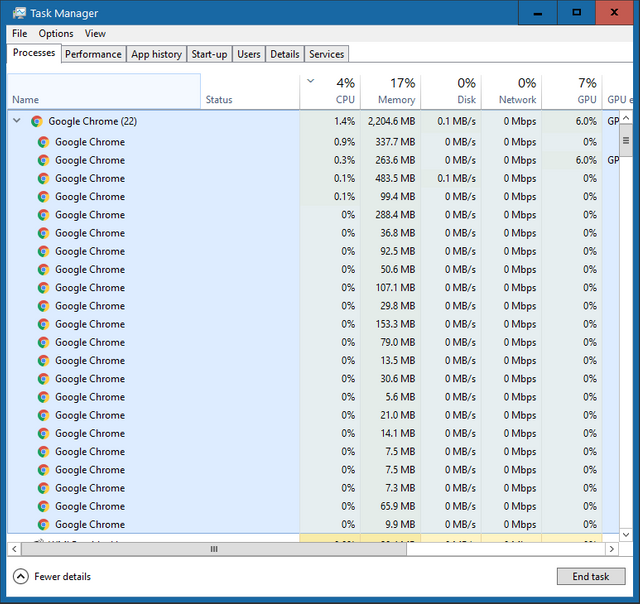Click the Chrome icon in the 337.7 MB row

43,142
